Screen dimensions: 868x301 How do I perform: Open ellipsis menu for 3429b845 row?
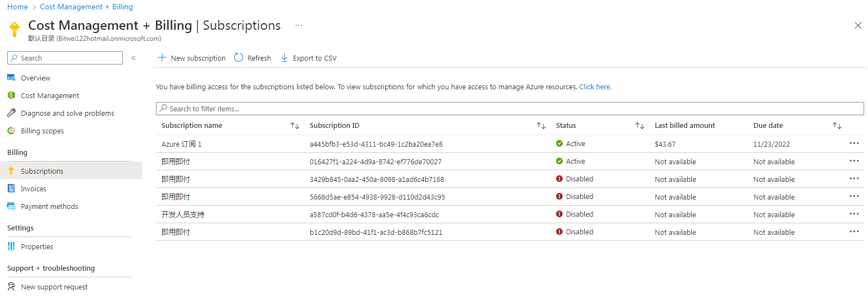[x=854, y=179]
